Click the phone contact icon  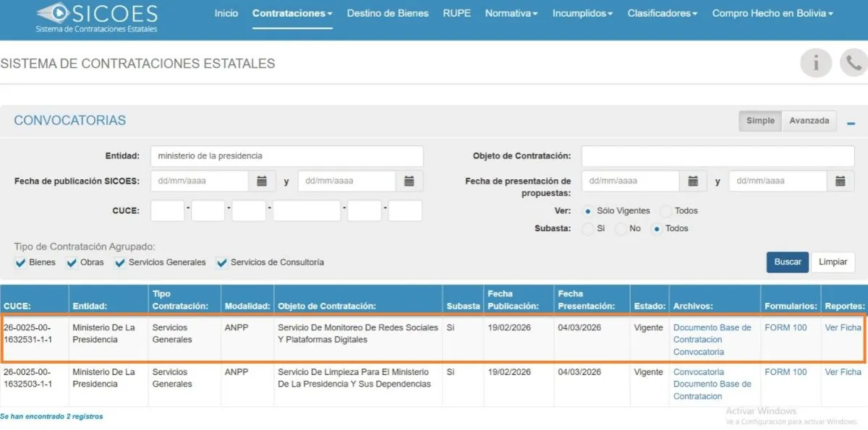tap(854, 64)
